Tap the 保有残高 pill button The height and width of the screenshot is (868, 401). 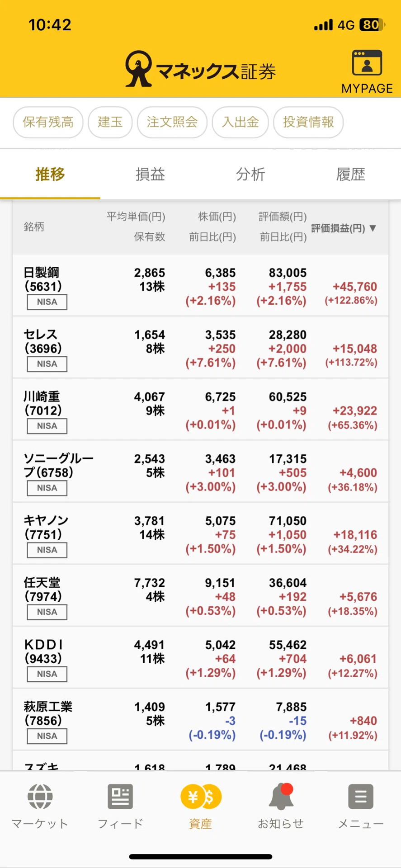coord(48,122)
